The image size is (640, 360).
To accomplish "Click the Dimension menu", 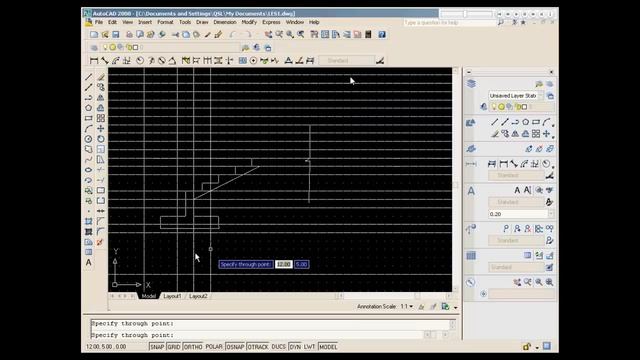I will 225,22.
